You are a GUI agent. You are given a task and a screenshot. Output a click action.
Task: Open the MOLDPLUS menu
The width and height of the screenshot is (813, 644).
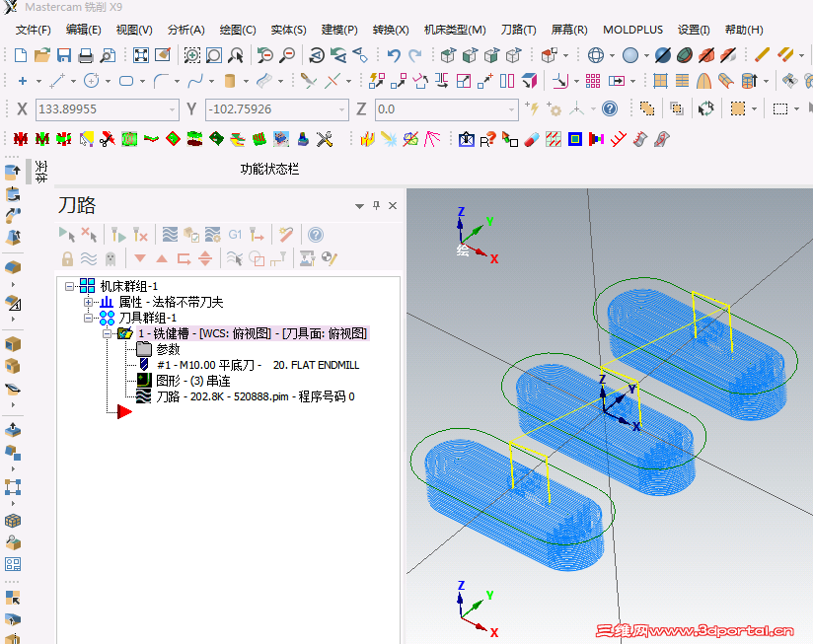click(632, 30)
